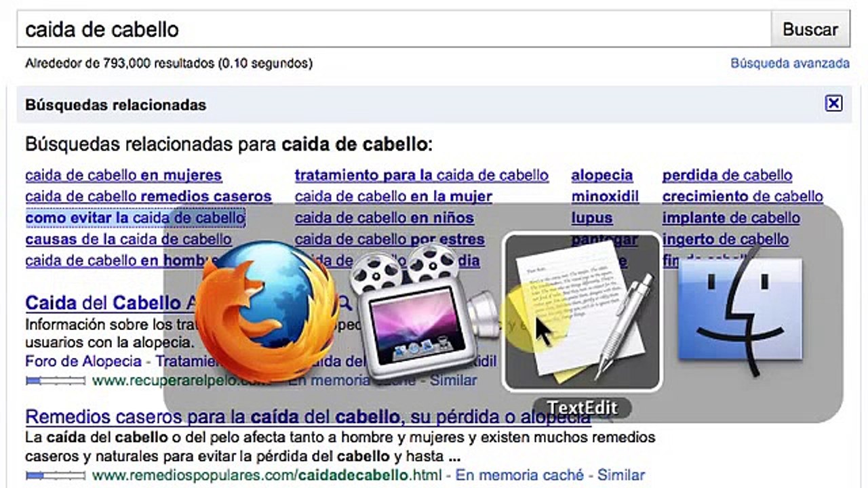Open 'perdida de cabello' related search
868x488 pixels.
pos(727,176)
